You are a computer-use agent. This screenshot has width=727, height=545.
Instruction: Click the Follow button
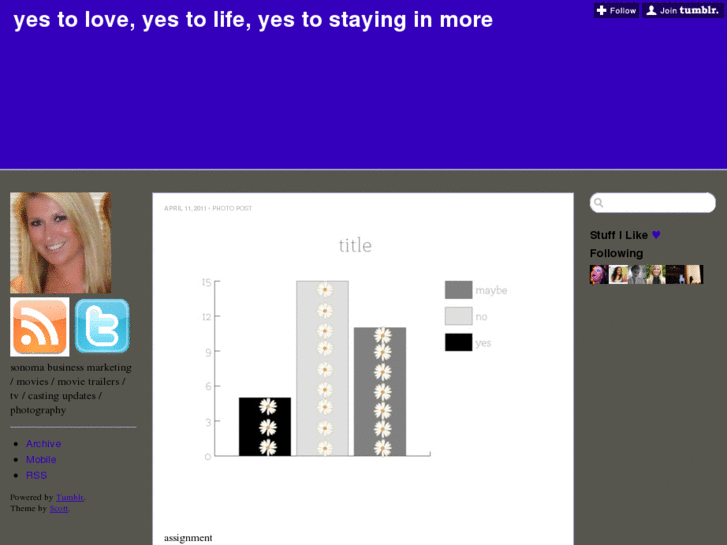click(616, 10)
